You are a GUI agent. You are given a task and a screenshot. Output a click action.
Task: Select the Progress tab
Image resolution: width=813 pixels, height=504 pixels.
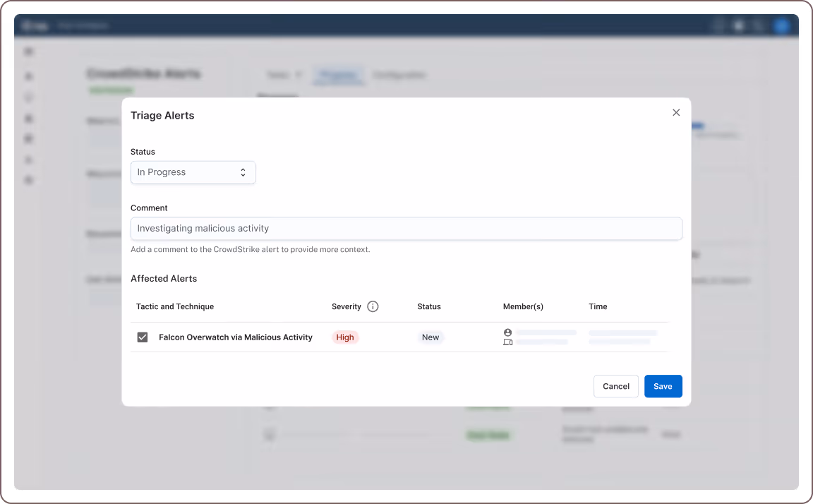[338, 75]
